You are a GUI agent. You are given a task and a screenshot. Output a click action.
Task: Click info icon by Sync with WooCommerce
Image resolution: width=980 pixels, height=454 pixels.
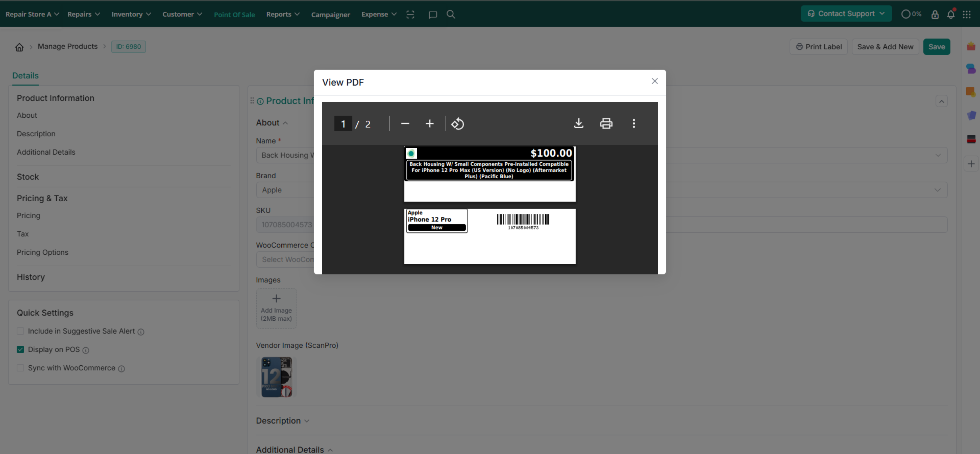pyautogui.click(x=121, y=369)
